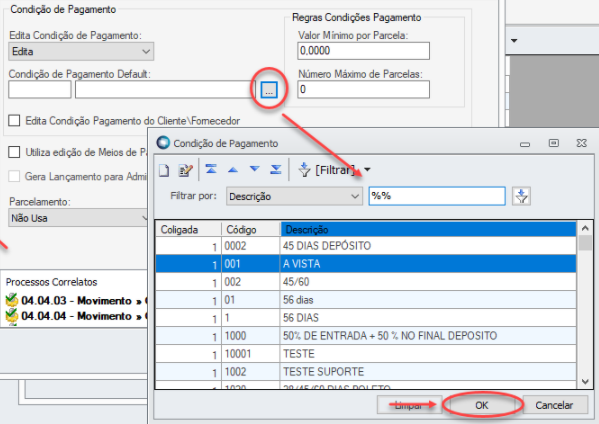This screenshot has height=424, width=599.
Task: Close the Condição de Pagamento dialog
Action: coord(581,143)
